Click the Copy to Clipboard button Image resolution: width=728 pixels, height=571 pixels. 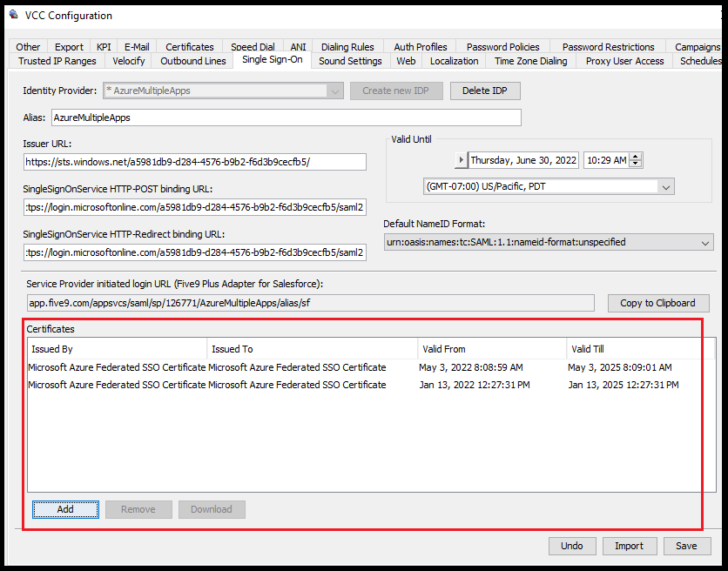pyautogui.click(x=657, y=303)
